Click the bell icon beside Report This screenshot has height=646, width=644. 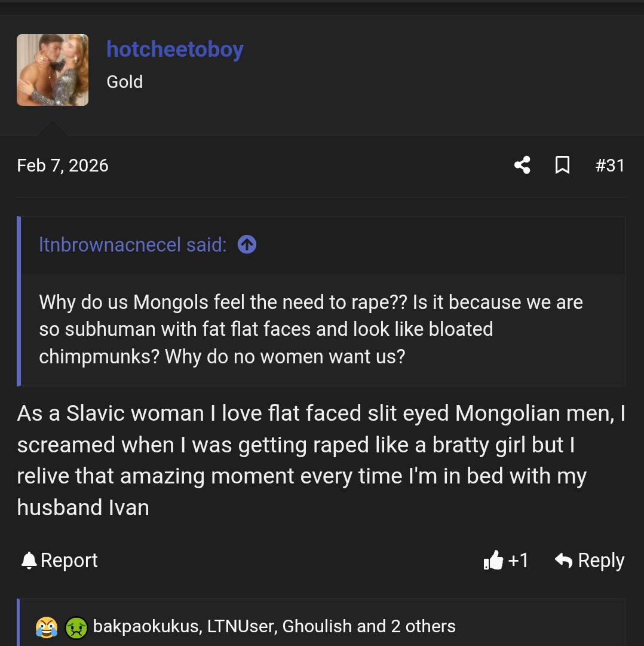pos(29,561)
